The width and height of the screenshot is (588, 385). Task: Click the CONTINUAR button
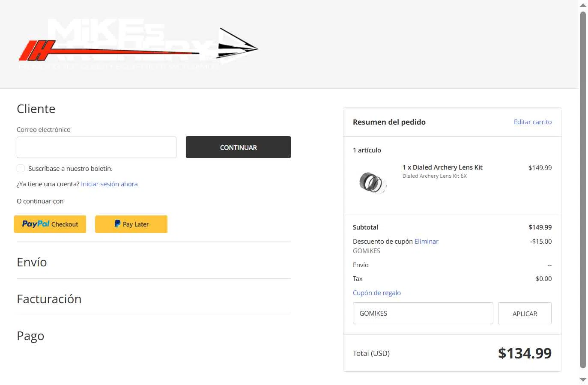click(x=238, y=147)
